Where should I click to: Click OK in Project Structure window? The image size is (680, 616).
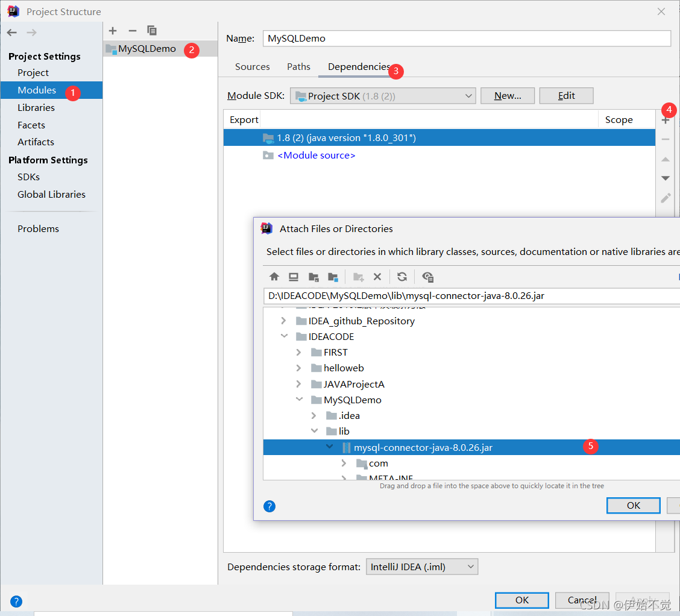coord(521,600)
